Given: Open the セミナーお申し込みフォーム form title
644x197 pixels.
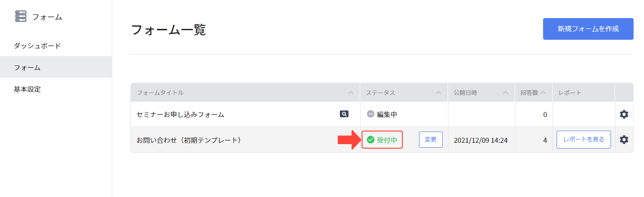Looking at the screenshot, I should point(181,115).
